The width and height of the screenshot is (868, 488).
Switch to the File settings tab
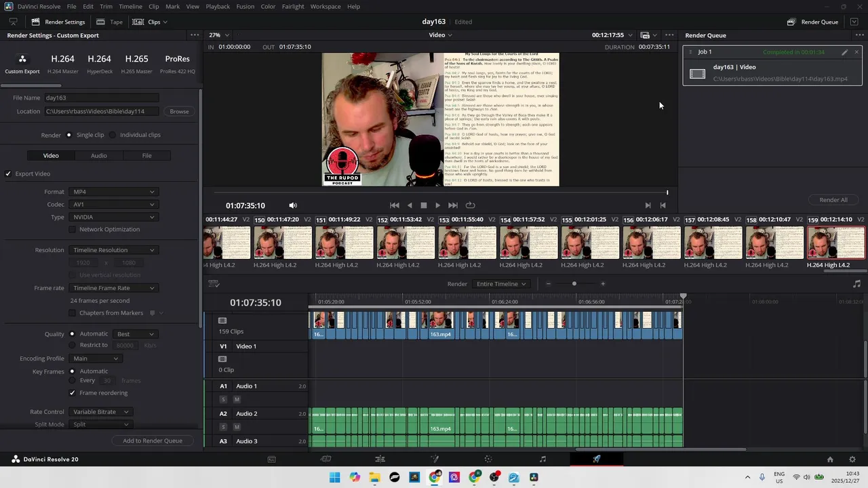pos(146,156)
